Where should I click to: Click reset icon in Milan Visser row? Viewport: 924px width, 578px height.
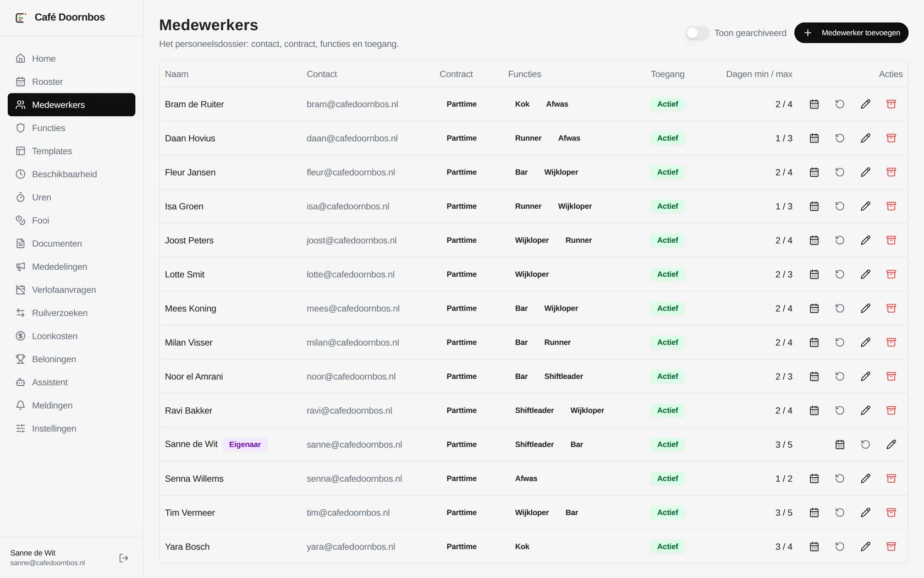[x=840, y=342]
